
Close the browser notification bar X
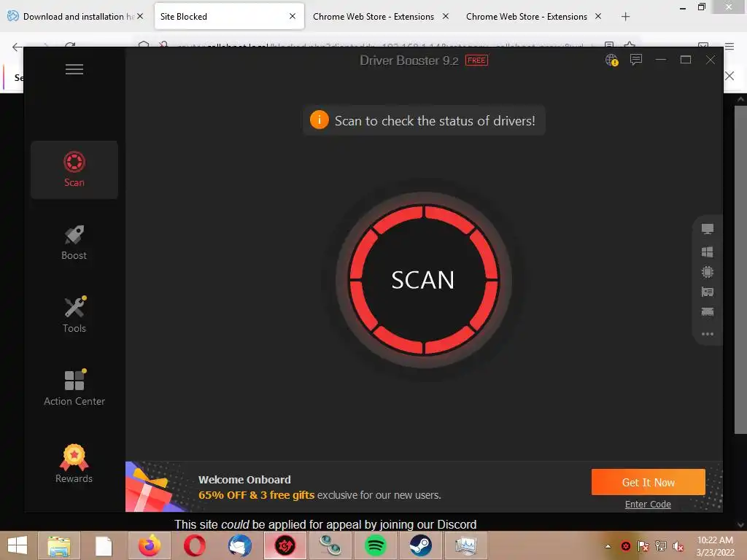click(729, 76)
